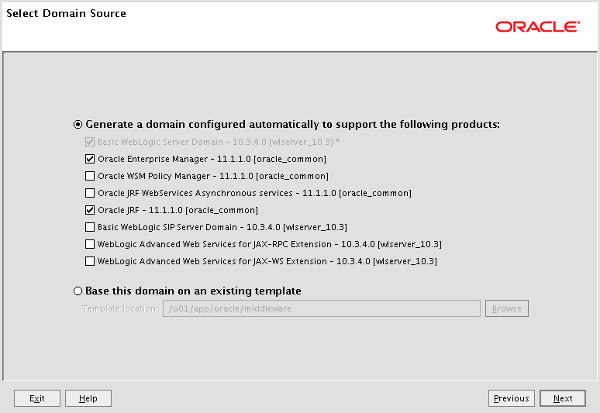Click the Select Domain Source heading

pyautogui.click(x=66, y=13)
